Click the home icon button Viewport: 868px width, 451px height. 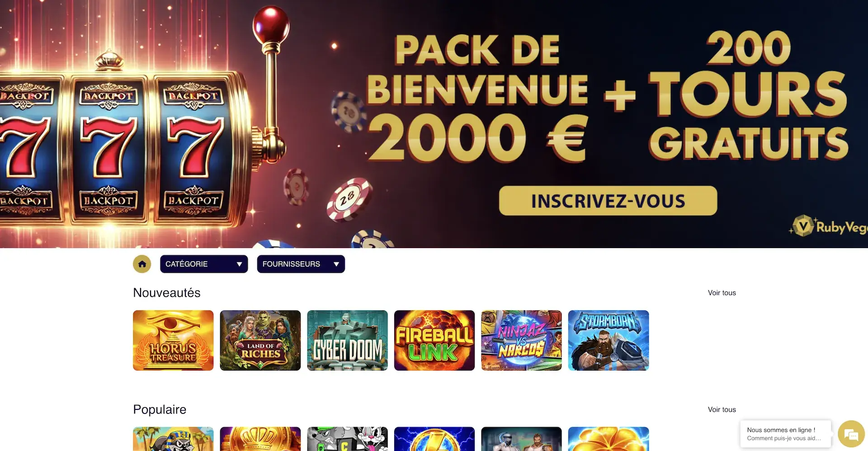[x=142, y=264]
